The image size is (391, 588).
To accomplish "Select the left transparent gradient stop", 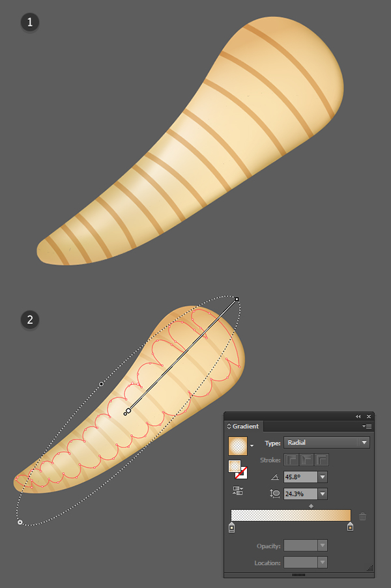I will tap(231, 527).
